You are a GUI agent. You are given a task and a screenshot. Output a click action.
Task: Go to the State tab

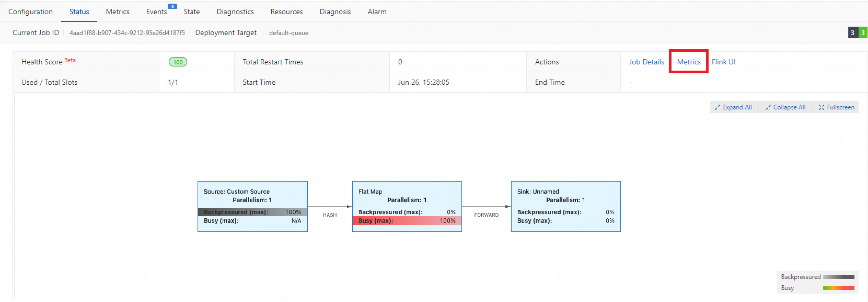[x=192, y=12]
